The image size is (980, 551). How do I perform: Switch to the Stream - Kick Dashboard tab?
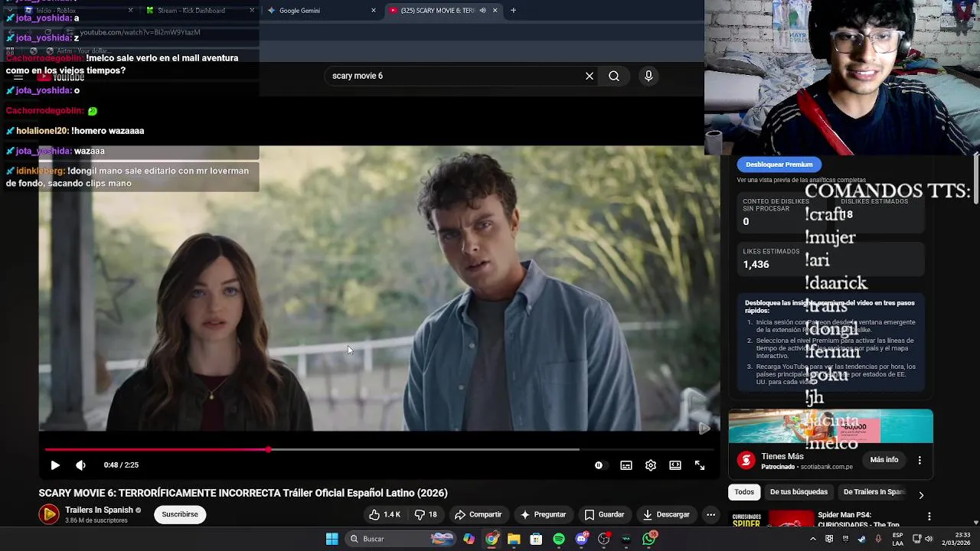pyautogui.click(x=191, y=11)
